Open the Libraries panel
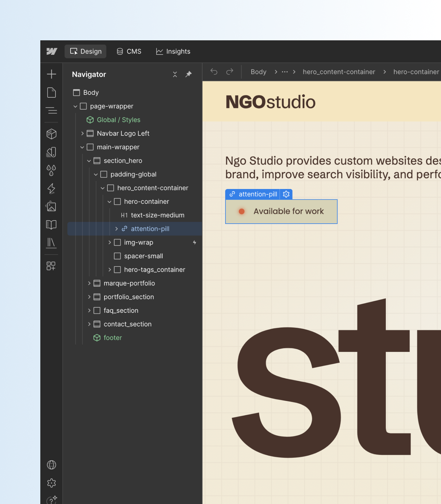 tap(51, 243)
